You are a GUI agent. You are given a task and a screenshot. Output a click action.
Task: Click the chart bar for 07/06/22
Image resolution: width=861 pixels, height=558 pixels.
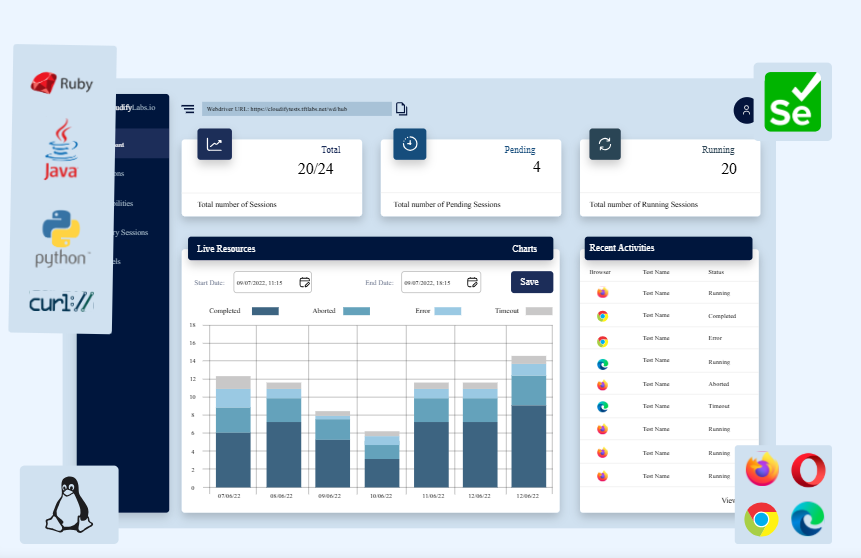pyautogui.click(x=233, y=432)
